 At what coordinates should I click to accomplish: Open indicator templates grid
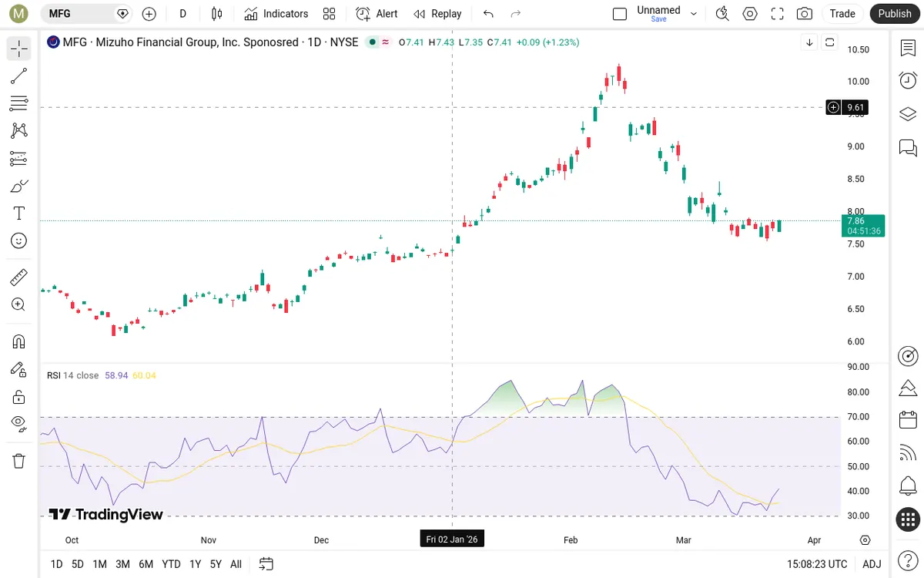pos(330,14)
